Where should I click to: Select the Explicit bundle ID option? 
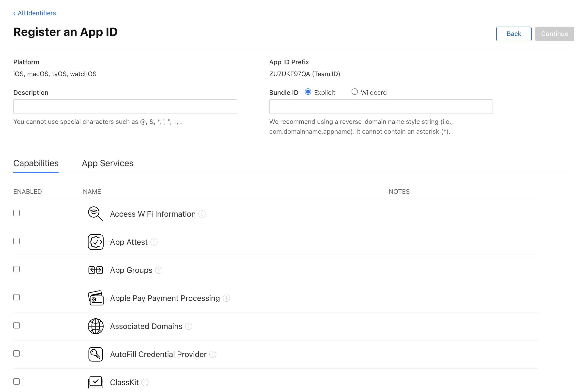pyautogui.click(x=308, y=92)
